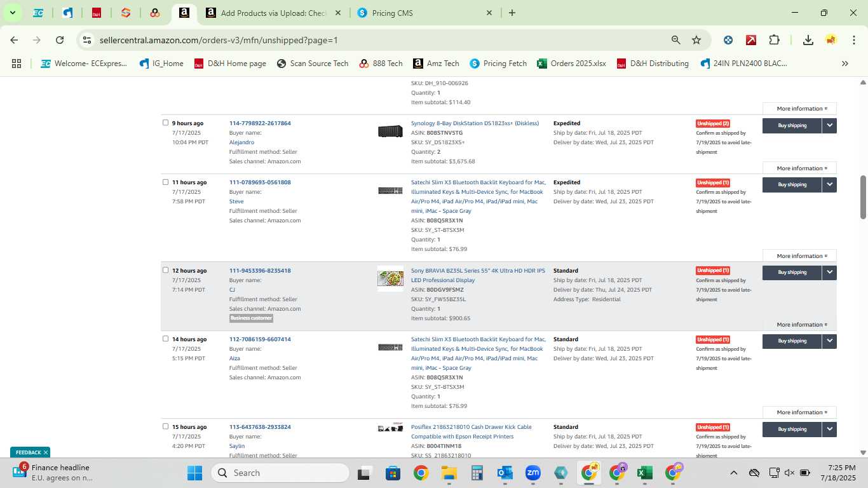View site information icon in address bar
The image size is (868, 488).
(x=87, y=40)
